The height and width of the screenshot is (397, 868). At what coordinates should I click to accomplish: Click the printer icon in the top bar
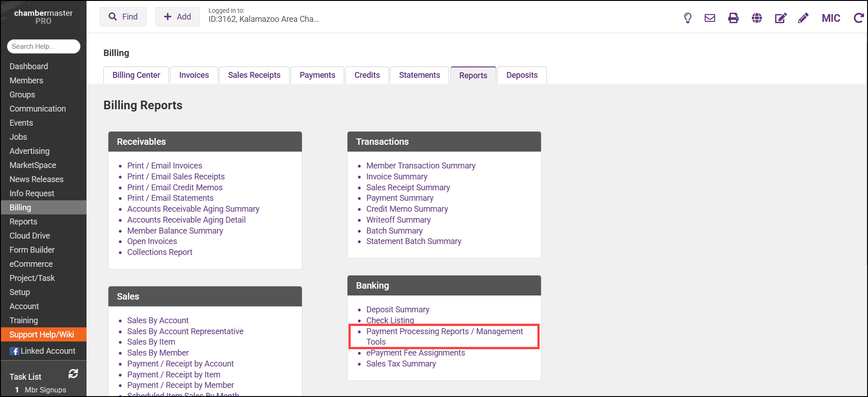pyautogui.click(x=733, y=18)
